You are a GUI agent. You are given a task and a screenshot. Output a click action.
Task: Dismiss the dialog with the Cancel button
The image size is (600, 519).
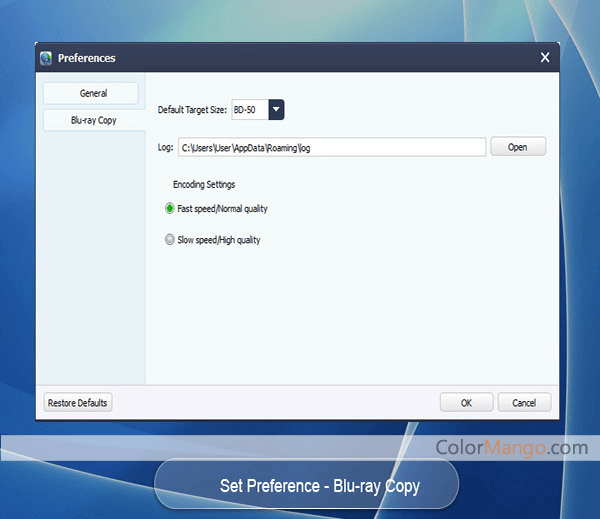[524, 402]
